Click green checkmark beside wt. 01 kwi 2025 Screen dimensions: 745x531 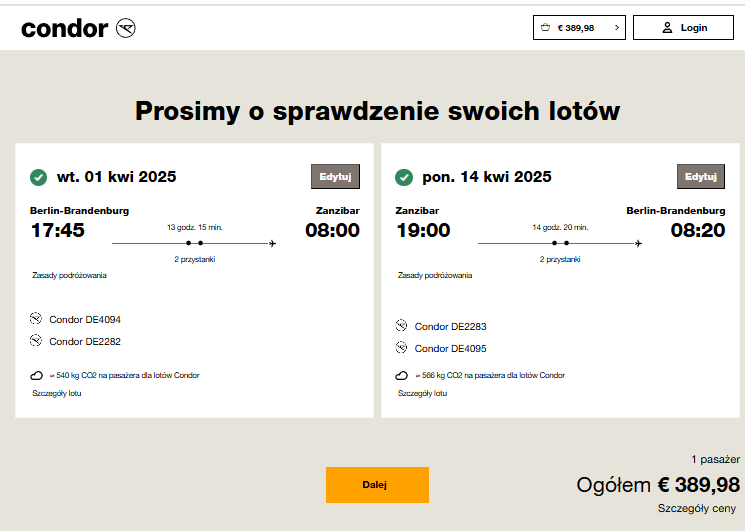click(x=38, y=178)
